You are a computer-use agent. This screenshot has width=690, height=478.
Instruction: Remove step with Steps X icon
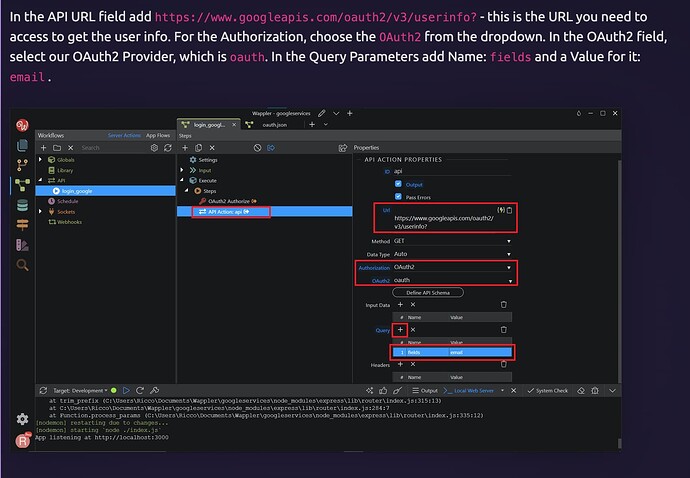coord(212,148)
